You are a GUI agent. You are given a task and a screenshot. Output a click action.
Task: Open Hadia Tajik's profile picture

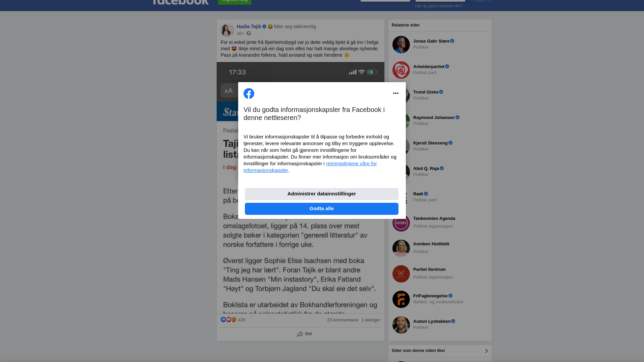[227, 30]
